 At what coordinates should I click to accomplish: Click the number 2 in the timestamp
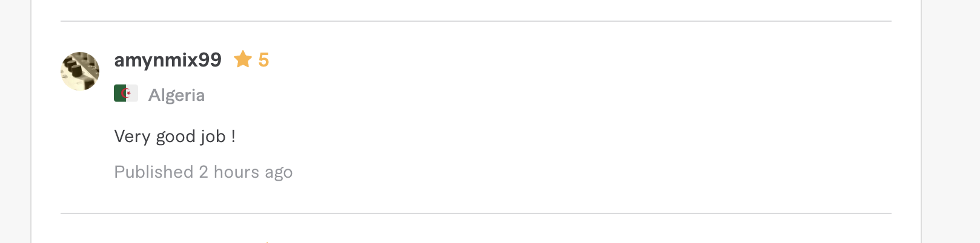(x=204, y=172)
